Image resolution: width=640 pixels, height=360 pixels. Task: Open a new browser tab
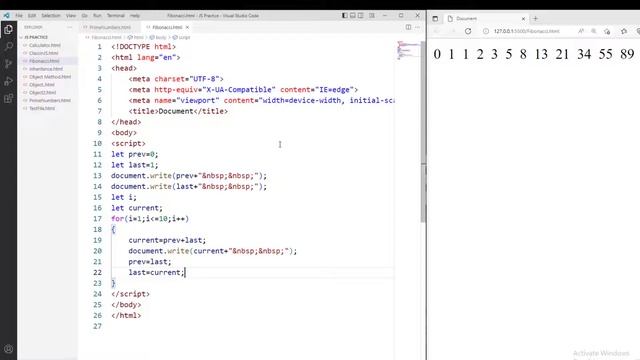pyautogui.click(x=536, y=18)
